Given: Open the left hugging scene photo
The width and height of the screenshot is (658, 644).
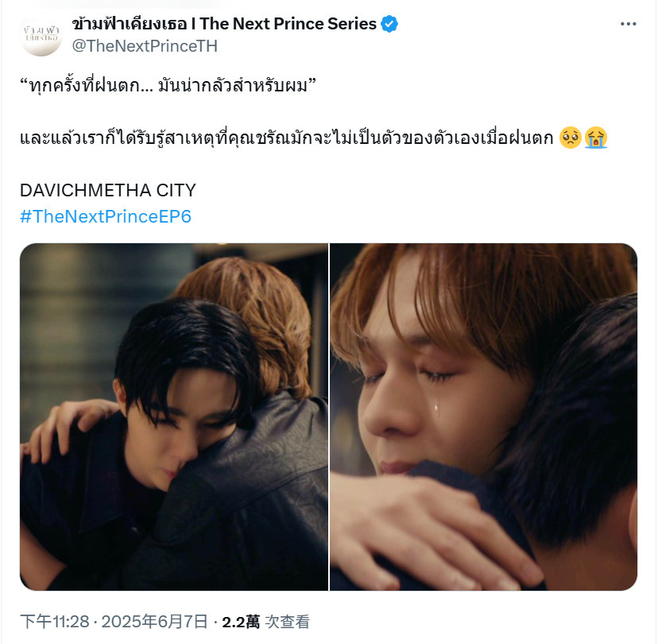Looking at the screenshot, I should coord(174,417).
